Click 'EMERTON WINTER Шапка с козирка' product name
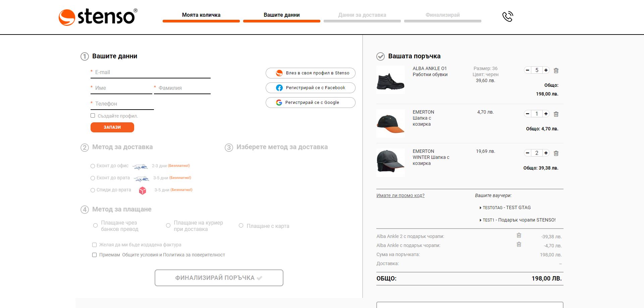 (x=431, y=157)
